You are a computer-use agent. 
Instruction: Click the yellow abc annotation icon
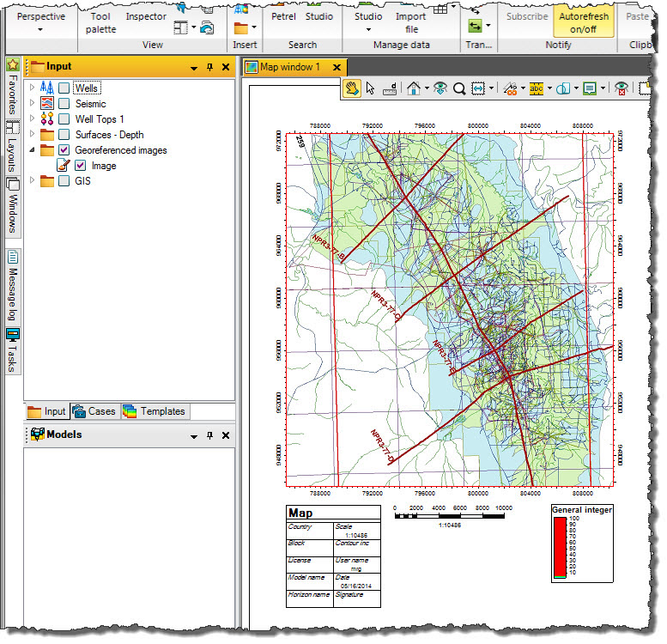tap(537, 88)
